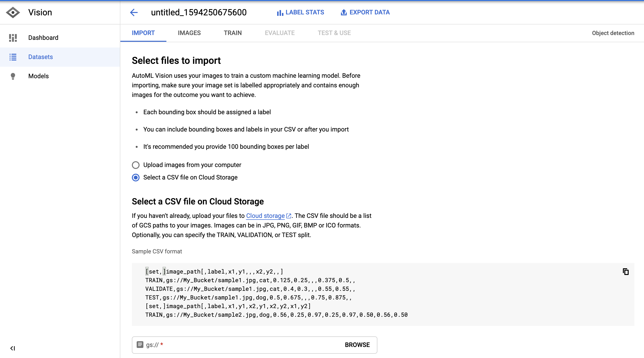Image resolution: width=644 pixels, height=358 pixels.
Task: Click the Export Data upload icon
Action: tap(344, 12)
